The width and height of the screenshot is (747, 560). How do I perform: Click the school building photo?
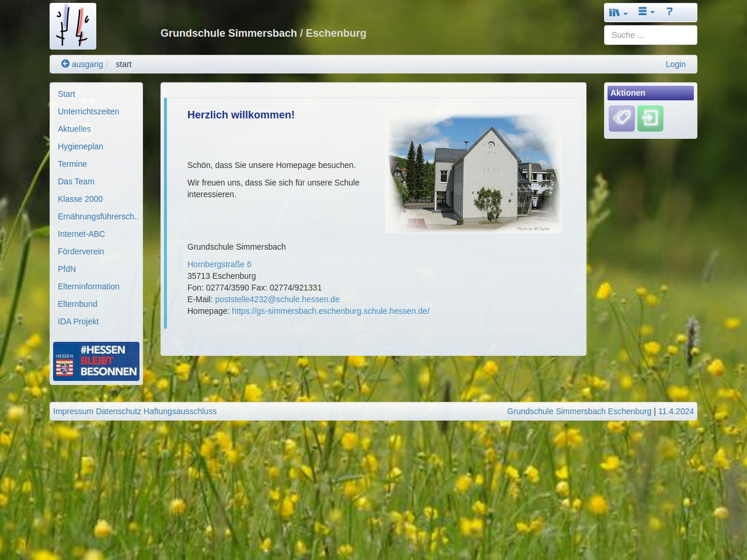473,172
